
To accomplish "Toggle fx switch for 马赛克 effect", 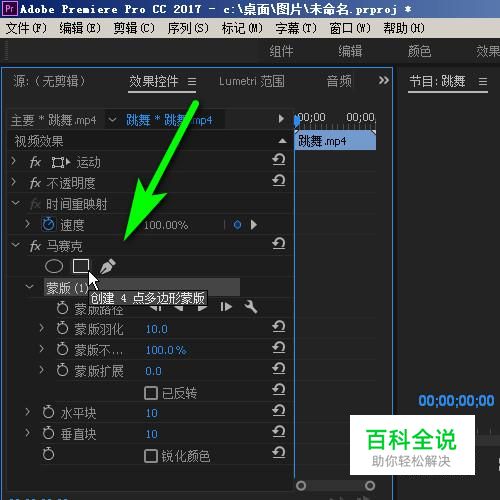I will [x=35, y=246].
